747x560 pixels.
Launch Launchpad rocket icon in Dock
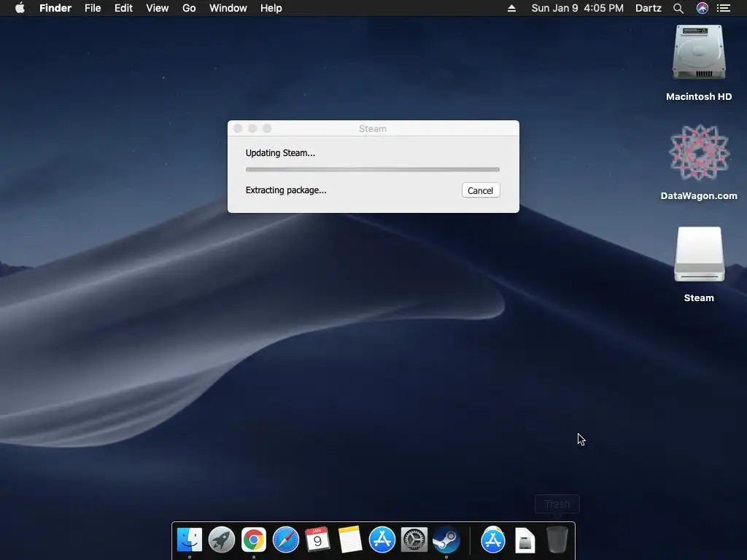222,540
